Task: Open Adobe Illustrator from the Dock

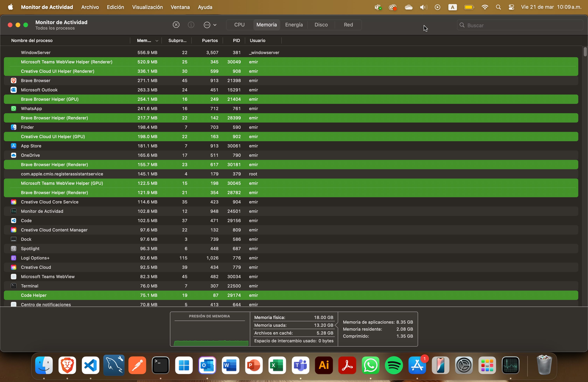Action: [x=324, y=365]
